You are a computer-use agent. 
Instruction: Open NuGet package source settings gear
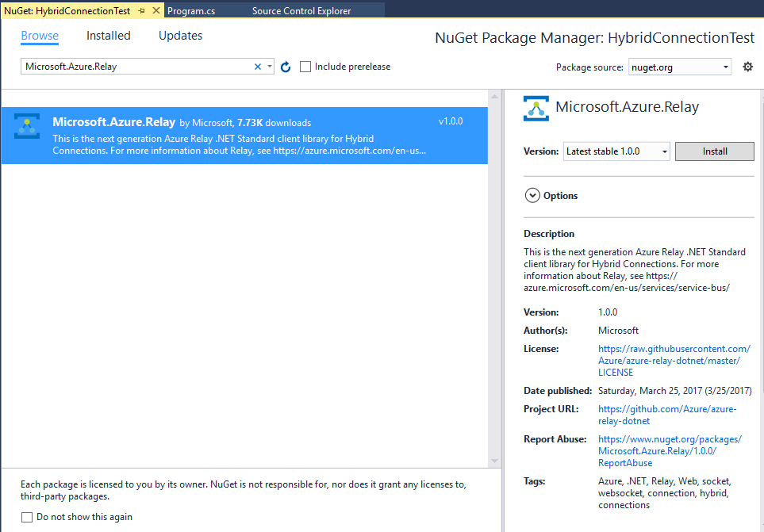click(x=747, y=67)
